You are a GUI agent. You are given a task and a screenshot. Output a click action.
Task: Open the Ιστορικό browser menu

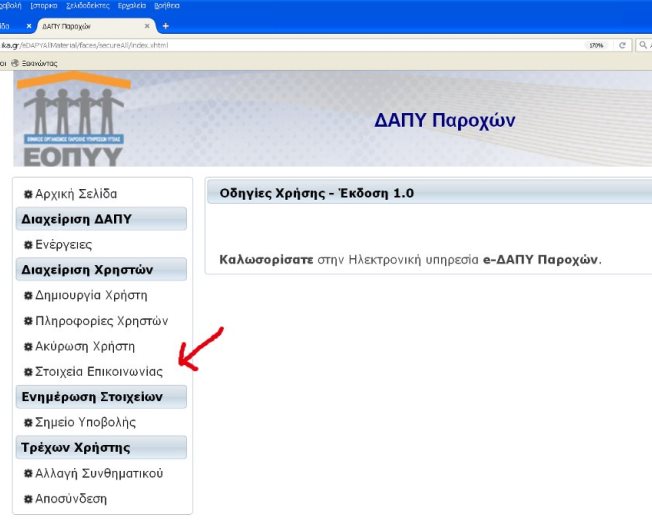[44, 5]
